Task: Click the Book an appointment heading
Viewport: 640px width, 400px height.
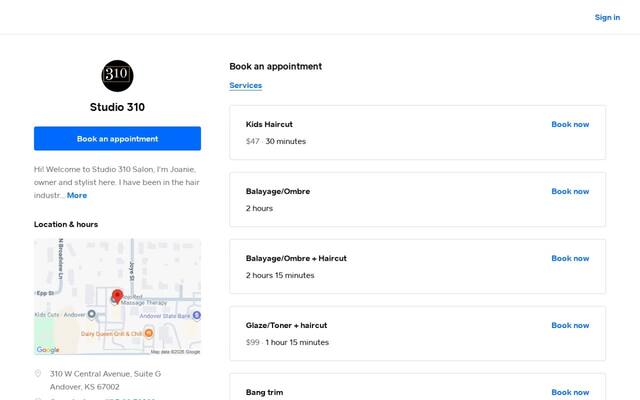Action: 276,66
